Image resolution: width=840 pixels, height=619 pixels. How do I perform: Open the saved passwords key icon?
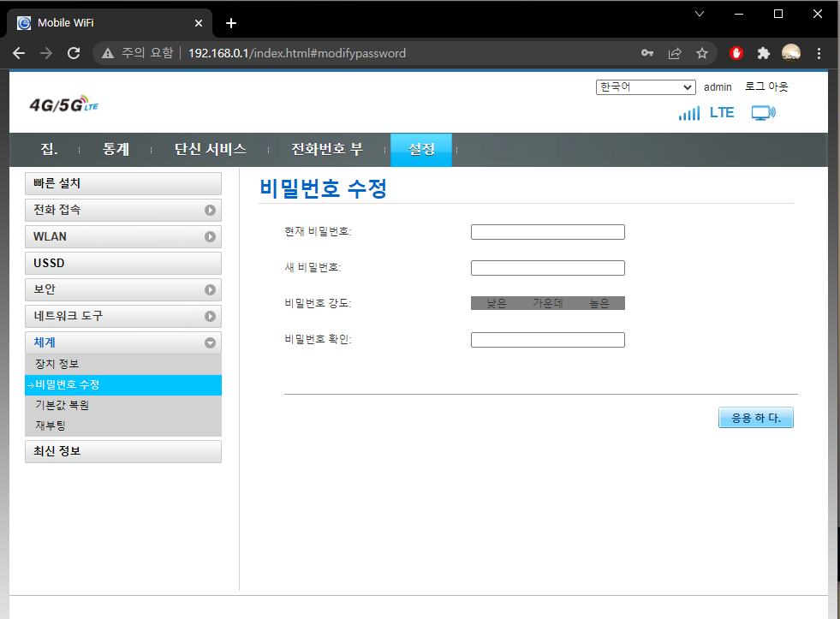(647, 53)
